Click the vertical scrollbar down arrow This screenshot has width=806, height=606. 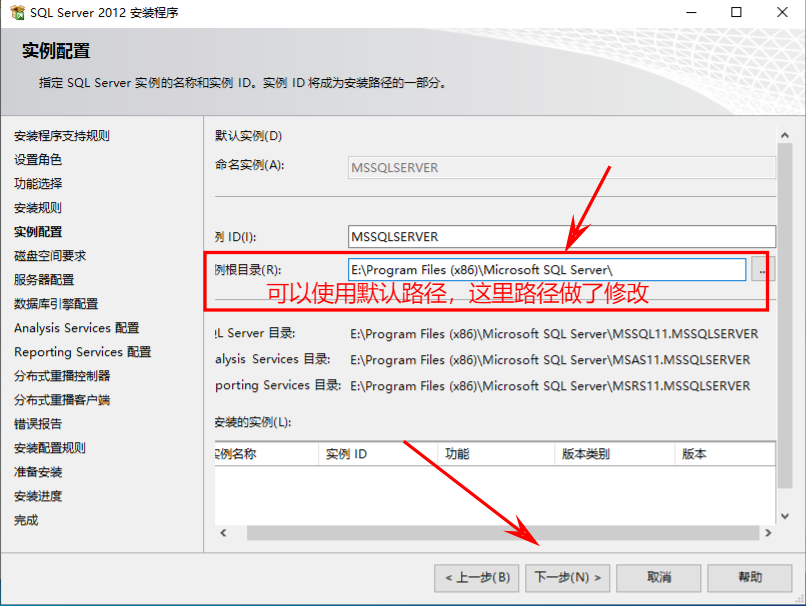(x=784, y=516)
